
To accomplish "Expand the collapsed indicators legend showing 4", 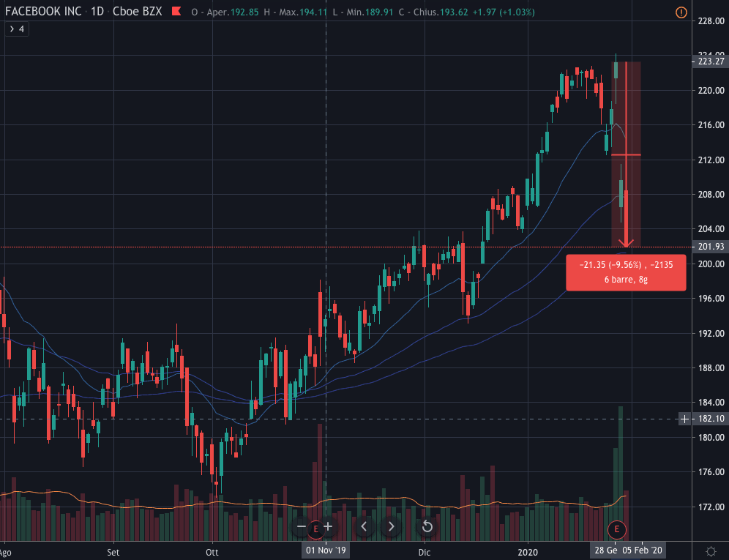I will [17, 29].
